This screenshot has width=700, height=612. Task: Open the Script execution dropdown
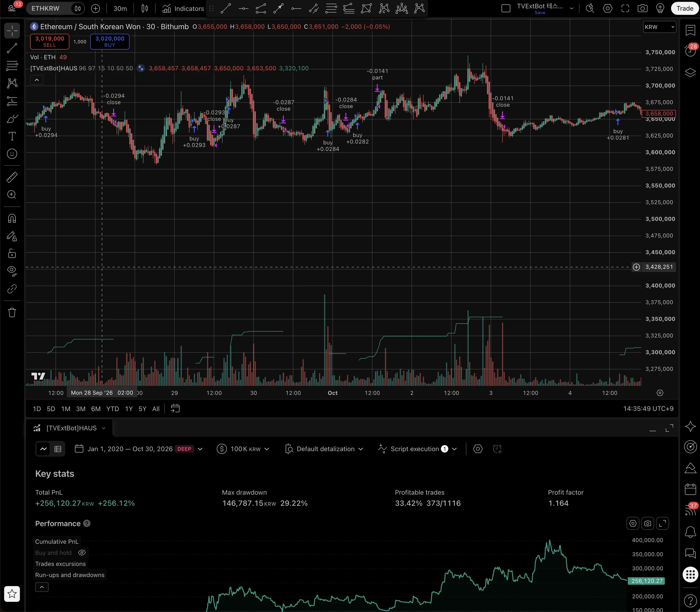point(417,449)
